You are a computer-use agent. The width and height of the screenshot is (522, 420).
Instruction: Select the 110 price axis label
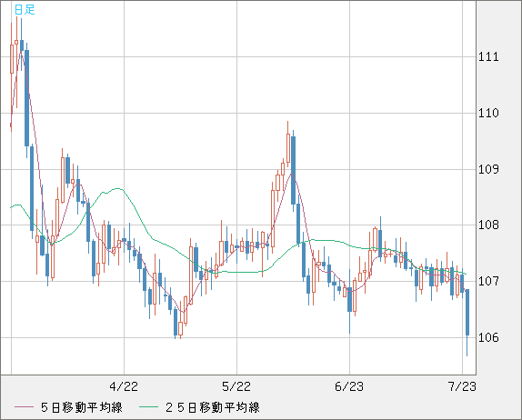coord(488,113)
